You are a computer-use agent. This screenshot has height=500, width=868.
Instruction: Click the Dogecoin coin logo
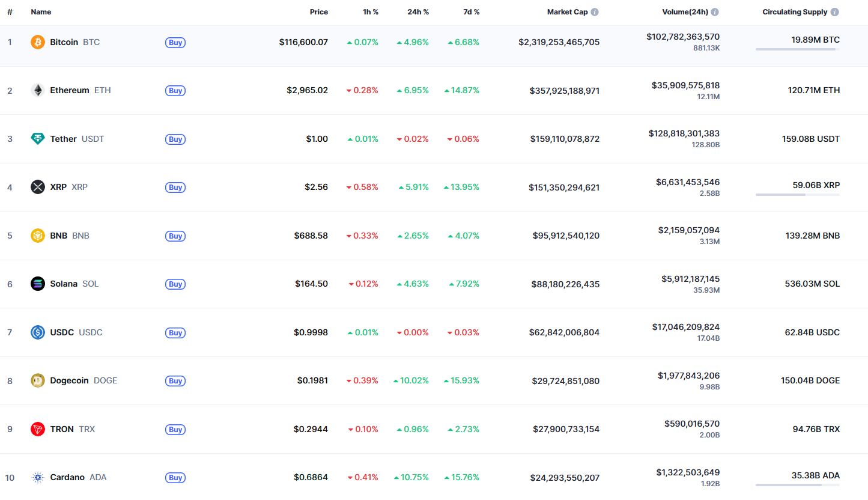pos(38,380)
